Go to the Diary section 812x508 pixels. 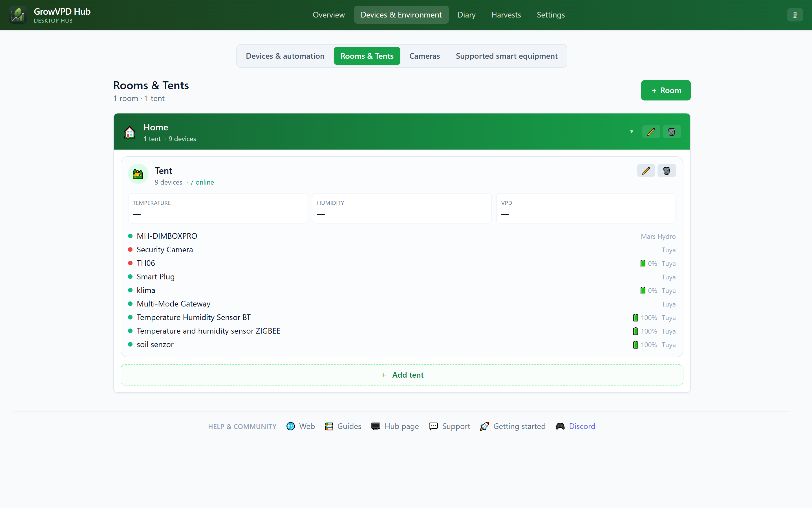coord(466,15)
